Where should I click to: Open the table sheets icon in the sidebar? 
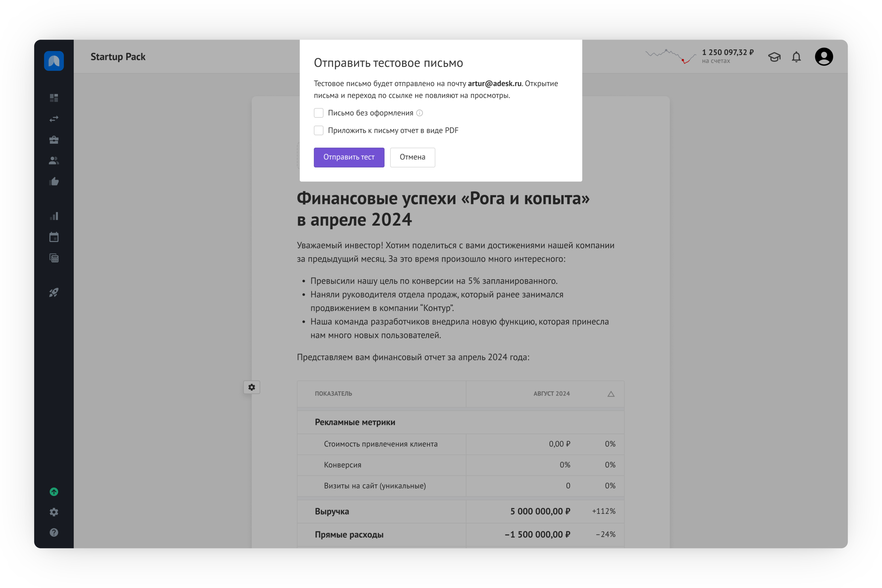click(x=54, y=258)
